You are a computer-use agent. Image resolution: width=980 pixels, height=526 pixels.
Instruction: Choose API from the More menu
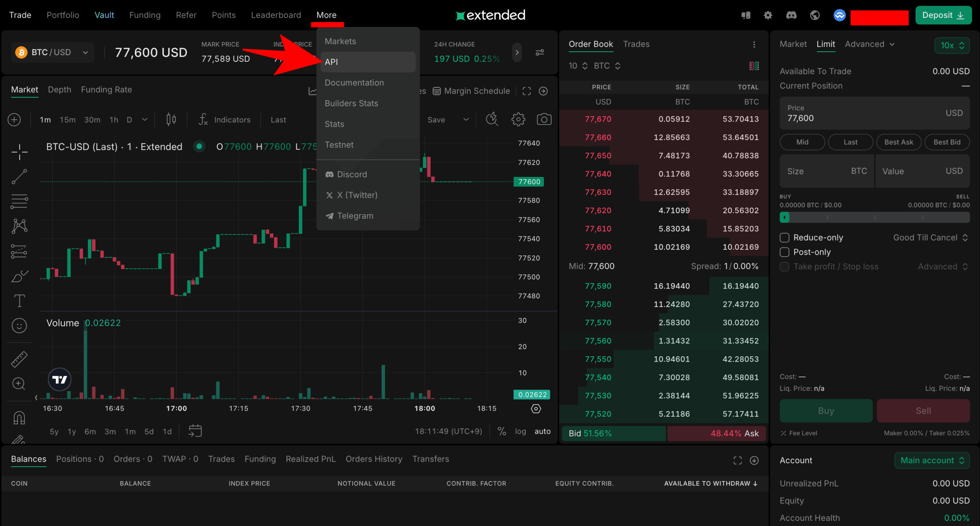[x=368, y=62]
